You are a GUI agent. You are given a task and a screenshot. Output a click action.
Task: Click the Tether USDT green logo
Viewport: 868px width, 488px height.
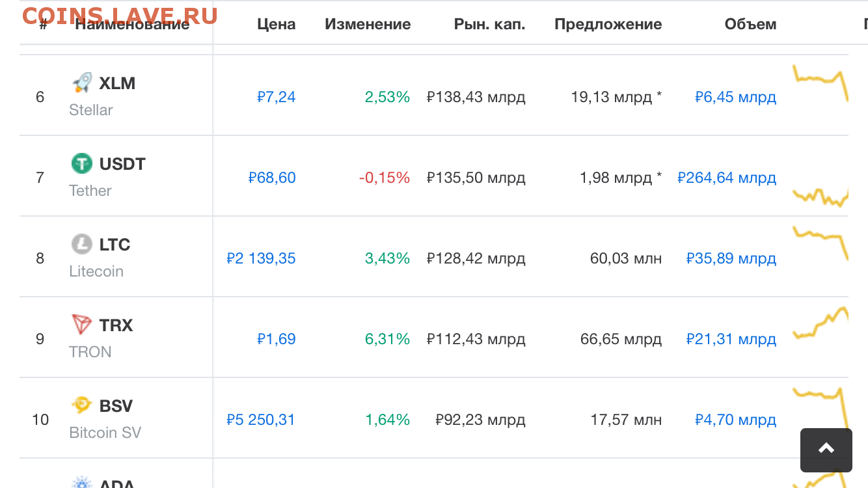pyautogui.click(x=82, y=163)
